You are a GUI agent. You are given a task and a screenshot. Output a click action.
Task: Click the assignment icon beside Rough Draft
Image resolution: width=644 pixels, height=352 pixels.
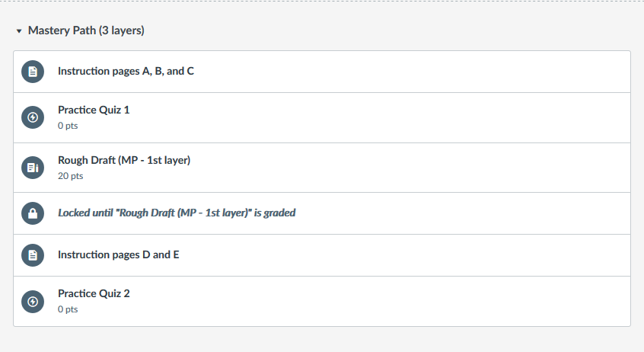point(32,168)
